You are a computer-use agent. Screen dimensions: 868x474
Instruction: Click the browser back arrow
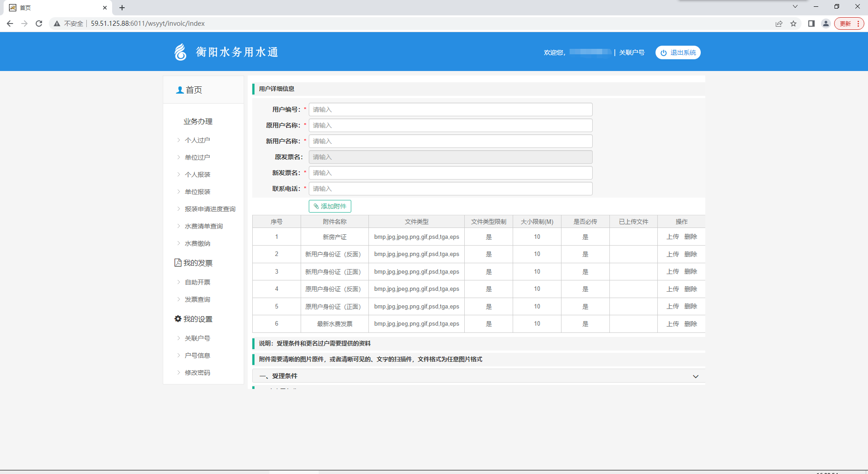(x=10, y=24)
